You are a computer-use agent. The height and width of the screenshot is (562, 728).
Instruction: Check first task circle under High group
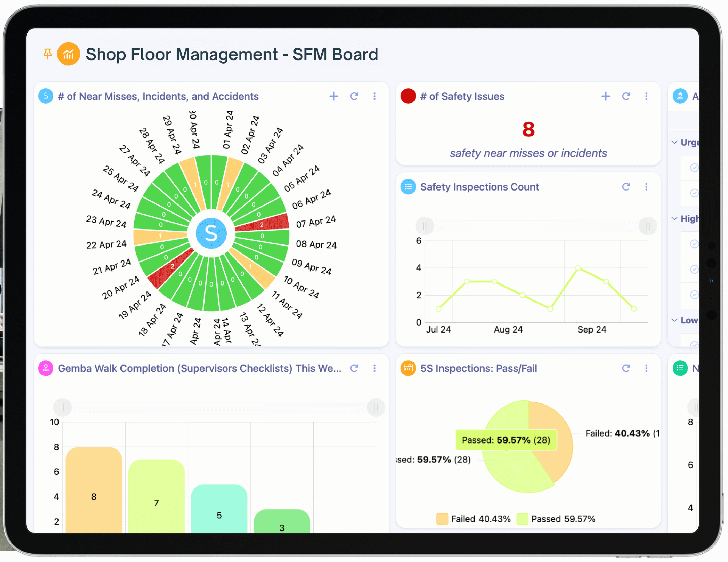694,244
